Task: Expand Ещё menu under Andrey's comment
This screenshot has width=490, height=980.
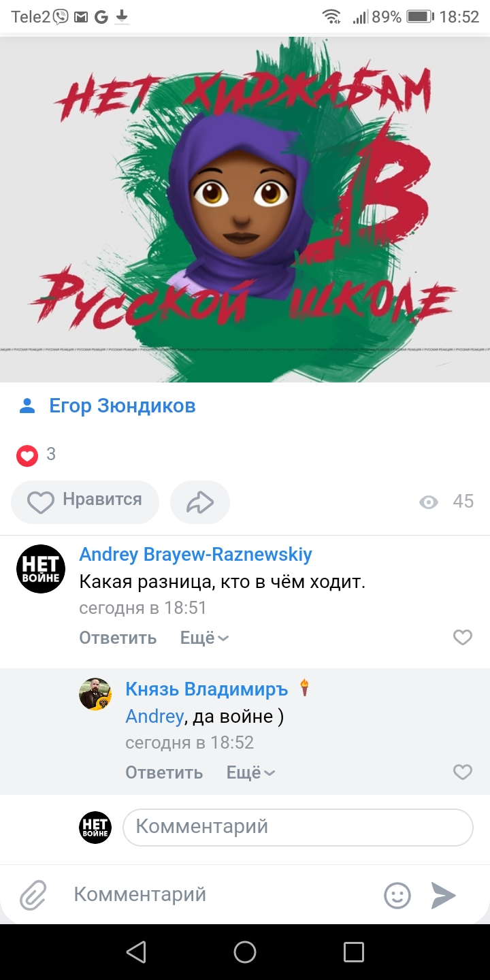Action: coord(204,638)
